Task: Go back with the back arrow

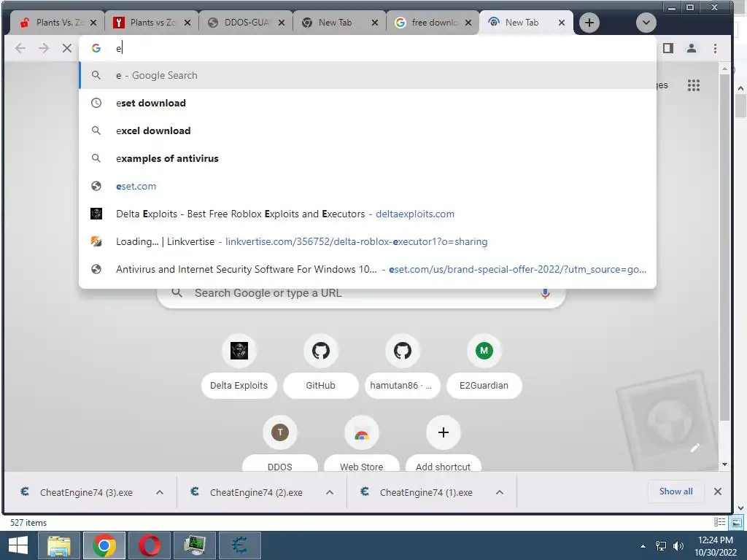Action: (x=20, y=48)
